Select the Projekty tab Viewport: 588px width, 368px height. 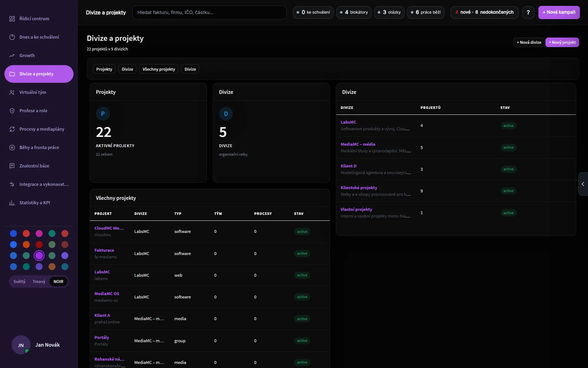(104, 69)
